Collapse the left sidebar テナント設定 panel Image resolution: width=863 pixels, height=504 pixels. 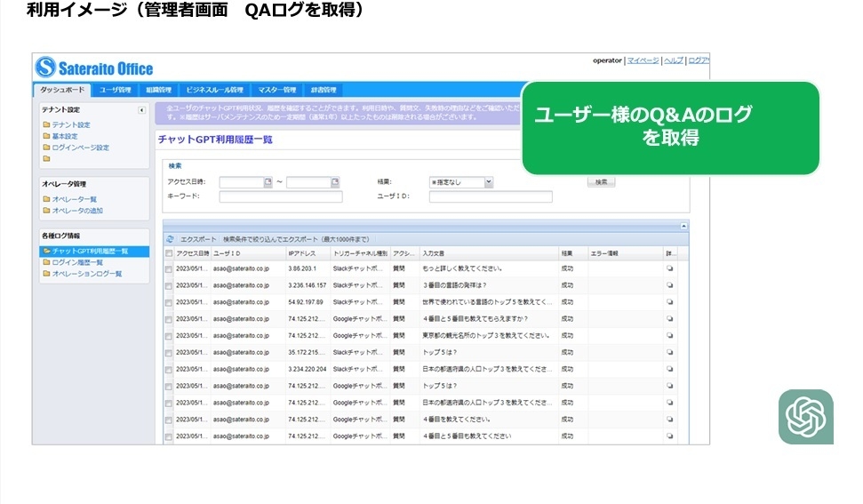(141, 110)
